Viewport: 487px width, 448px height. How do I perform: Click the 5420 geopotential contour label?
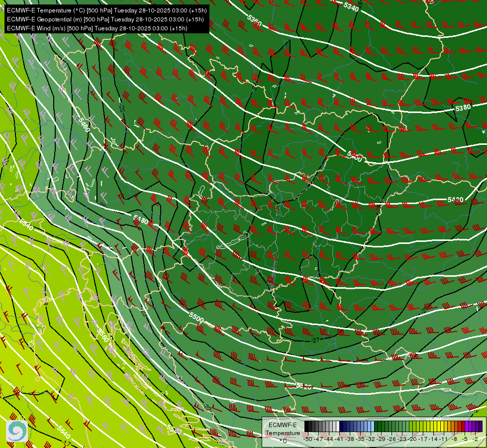(x=455, y=200)
